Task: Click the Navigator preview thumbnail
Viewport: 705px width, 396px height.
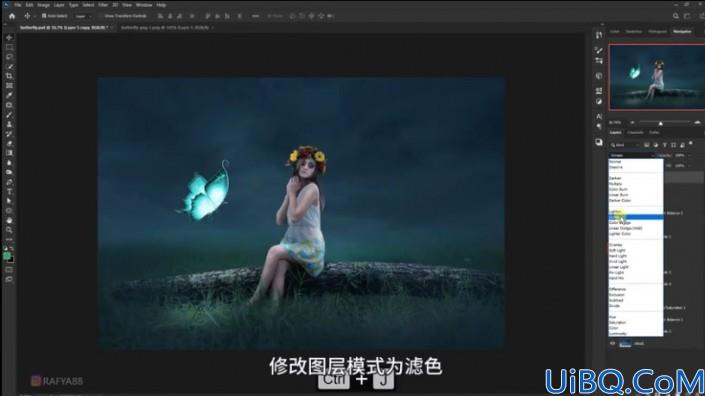Action: (x=657, y=77)
